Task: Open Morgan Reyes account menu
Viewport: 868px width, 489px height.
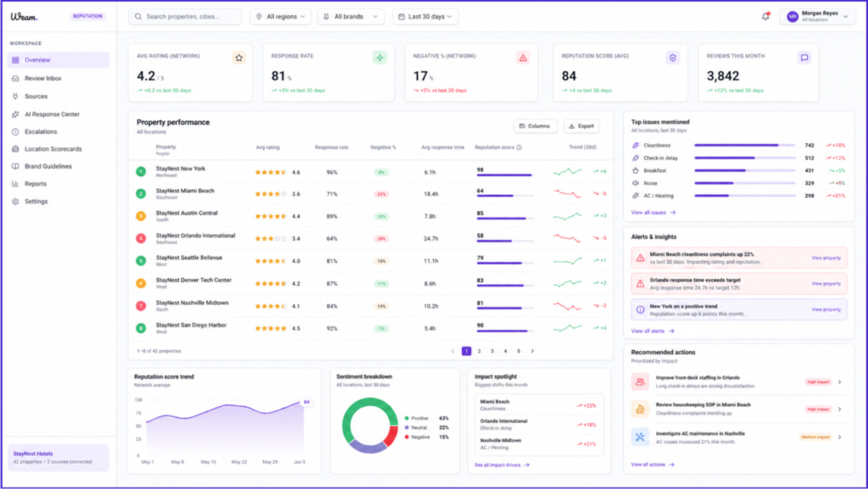Action: pos(817,17)
